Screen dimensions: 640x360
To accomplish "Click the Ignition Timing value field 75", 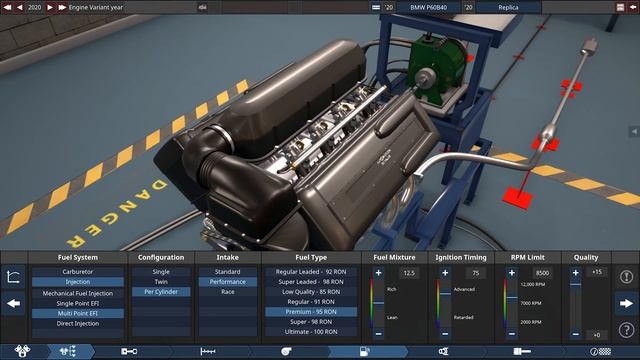I will 476,273.
